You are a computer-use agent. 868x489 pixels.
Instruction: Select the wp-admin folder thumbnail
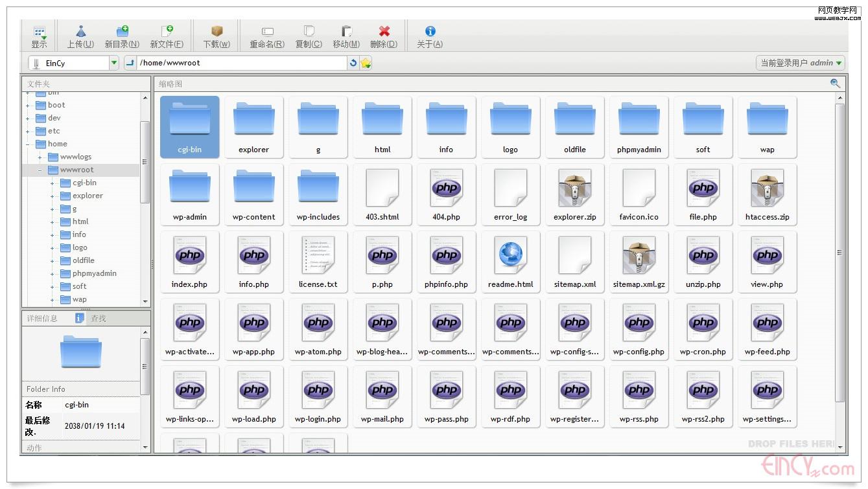190,194
